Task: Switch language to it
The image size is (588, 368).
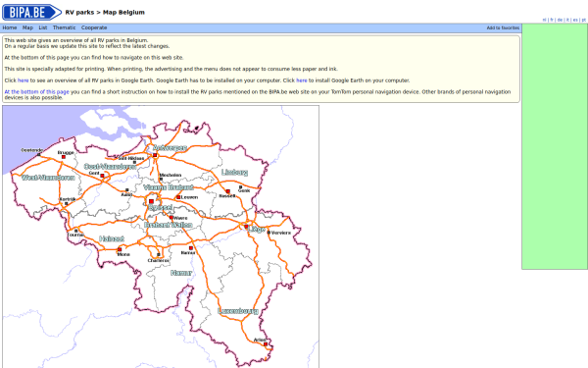Action: 567,20
